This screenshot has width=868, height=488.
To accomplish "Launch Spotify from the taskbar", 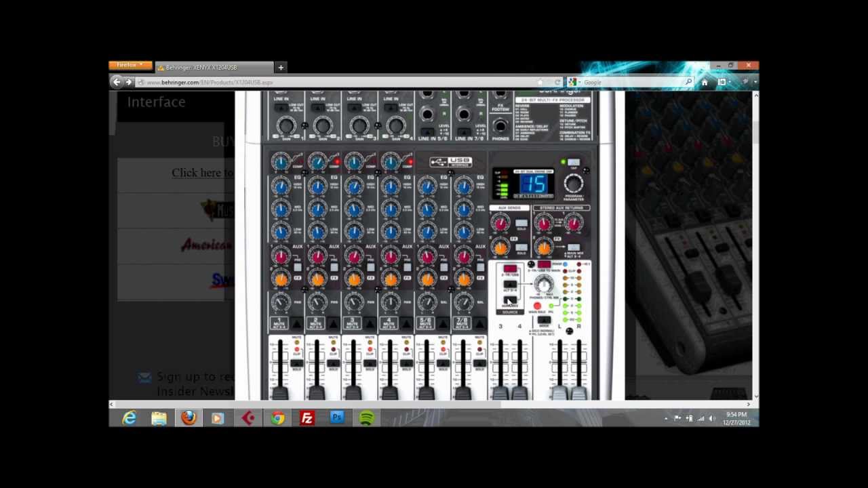I will tap(367, 418).
